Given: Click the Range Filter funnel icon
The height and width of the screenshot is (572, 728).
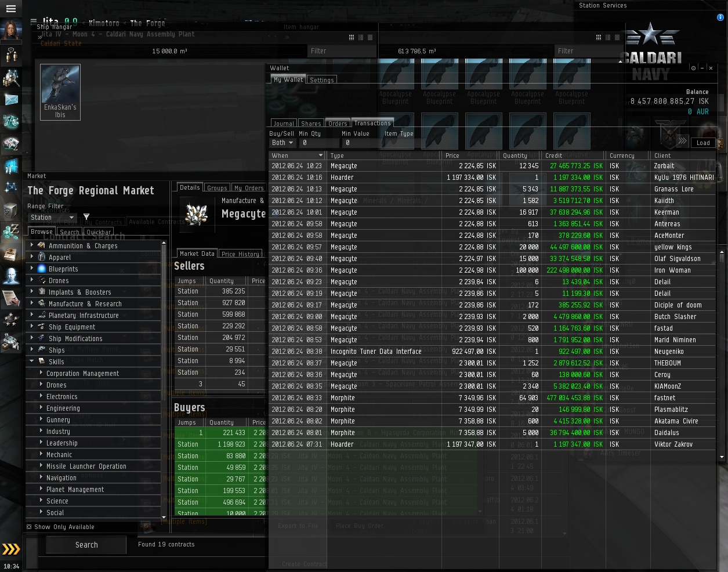Looking at the screenshot, I should pos(86,217).
